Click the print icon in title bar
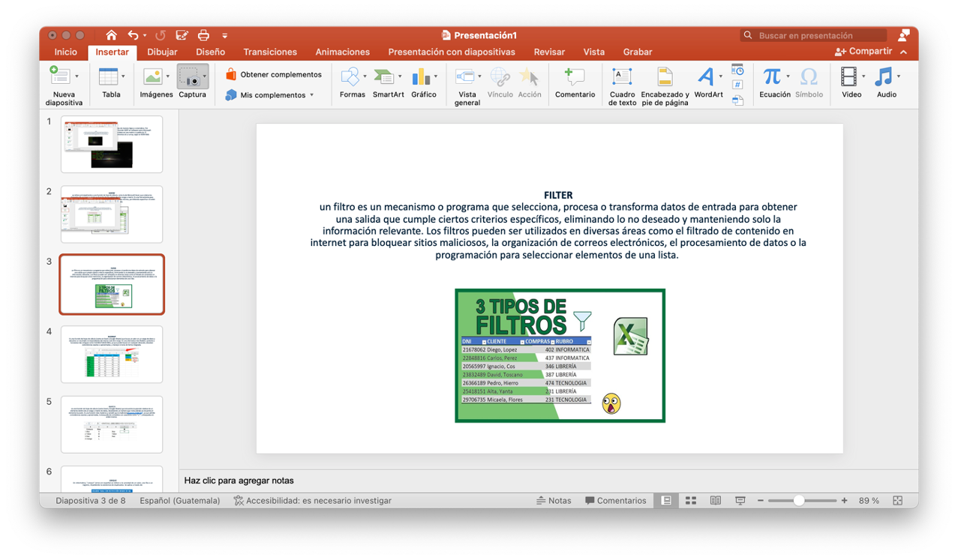Screen dimensions: 958x560 click(203, 35)
